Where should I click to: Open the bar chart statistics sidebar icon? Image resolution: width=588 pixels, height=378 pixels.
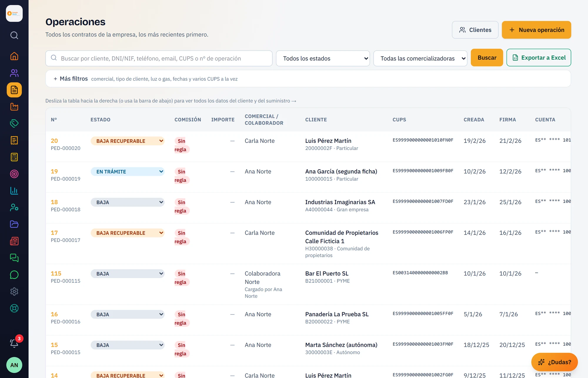[14, 191]
